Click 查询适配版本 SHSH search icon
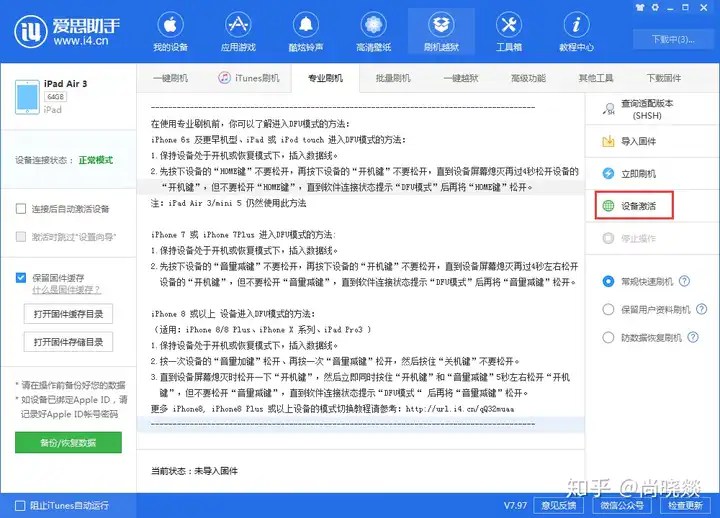Image resolution: width=720 pixels, height=518 pixels. coord(609,109)
